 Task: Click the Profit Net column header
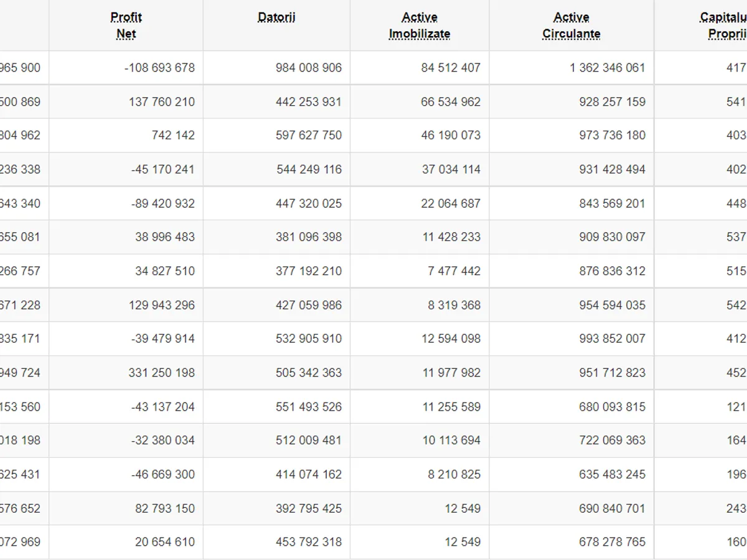pos(126,26)
